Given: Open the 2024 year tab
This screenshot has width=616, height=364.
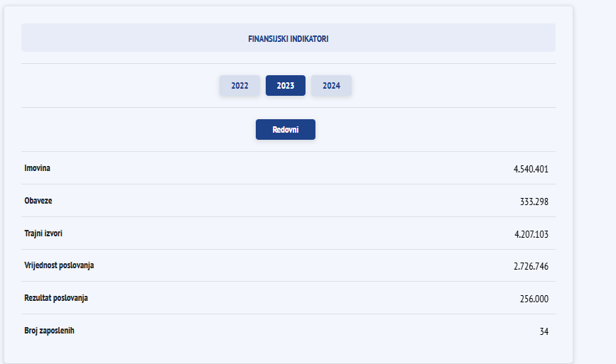Looking at the screenshot, I should pyautogui.click(x=332, y=86).
